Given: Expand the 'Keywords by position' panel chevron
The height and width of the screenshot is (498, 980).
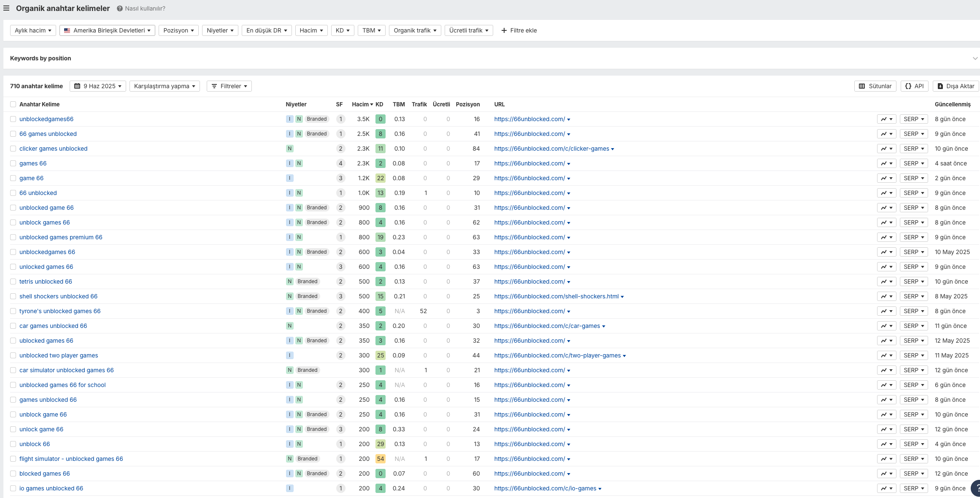Looking at the screenshot, I should click(975, 58).
